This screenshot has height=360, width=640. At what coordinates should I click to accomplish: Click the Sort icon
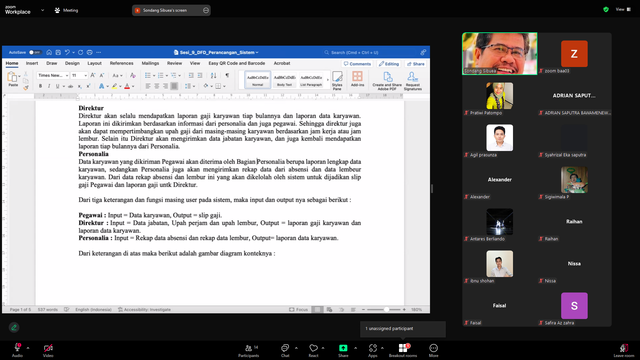pos(213,76)
